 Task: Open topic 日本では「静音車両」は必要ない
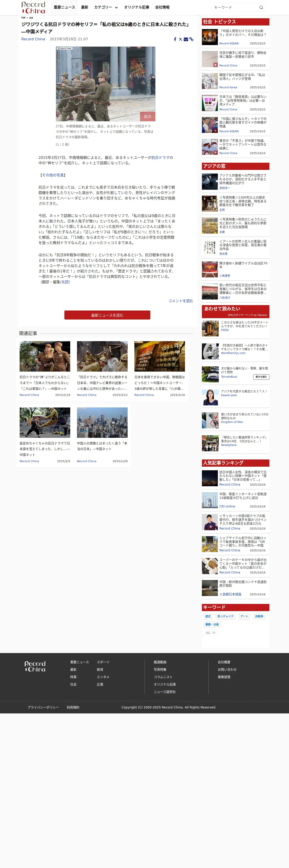coord(243,101)
